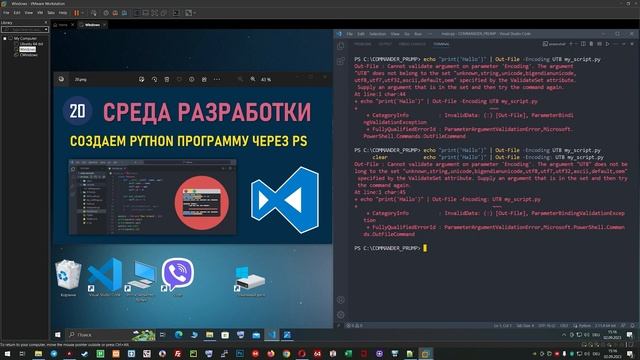Screen dimensions: 640x360
Task: Switch to VMware full screen mode icon
Action: [x=155, y=13]
